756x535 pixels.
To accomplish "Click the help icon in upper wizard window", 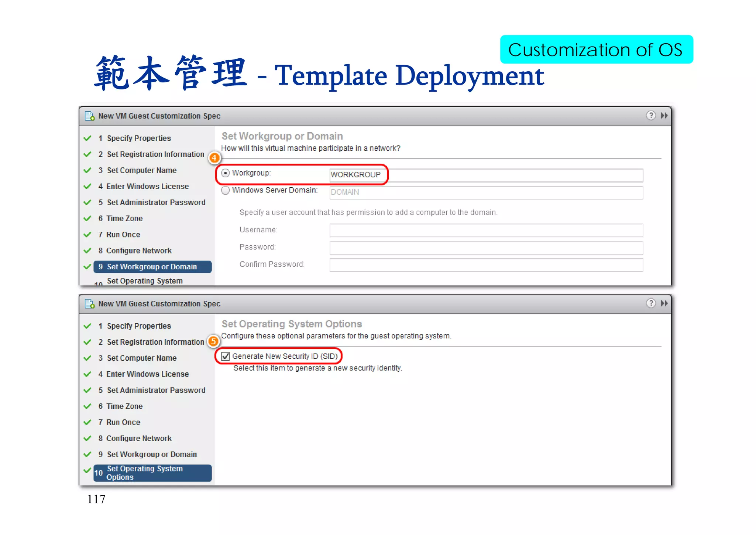I will pyautogui.click(x=651, y=116).
